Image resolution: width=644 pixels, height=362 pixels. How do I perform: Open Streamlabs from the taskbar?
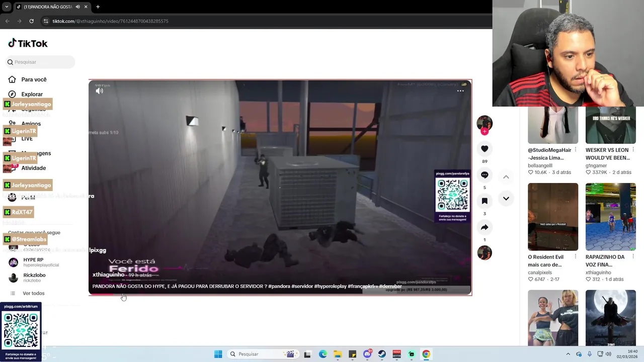pos(412,354)
